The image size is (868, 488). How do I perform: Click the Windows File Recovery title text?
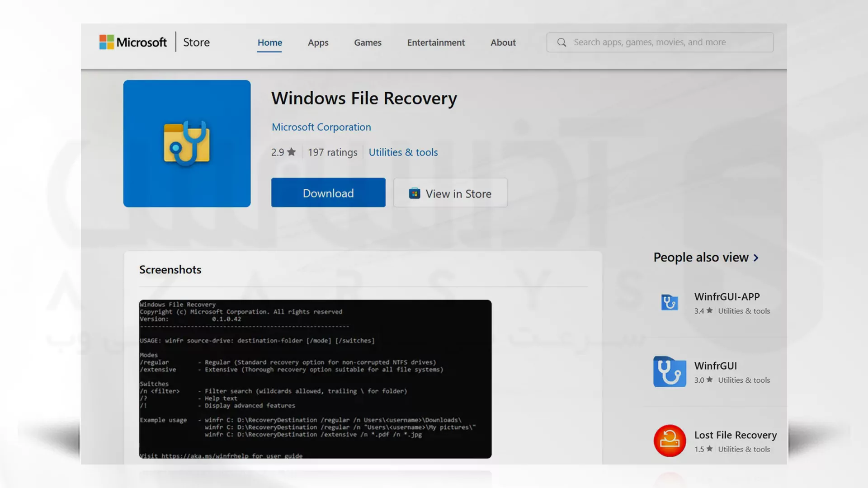364,99
